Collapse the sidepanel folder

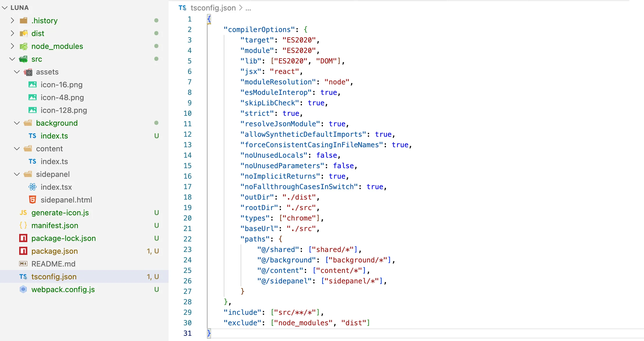coord(17,174)
